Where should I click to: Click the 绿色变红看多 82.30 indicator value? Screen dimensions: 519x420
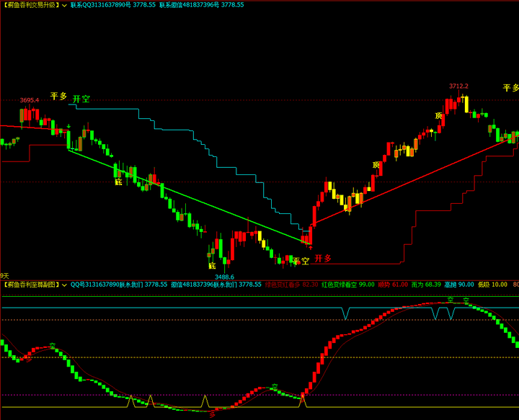(292, 285)
